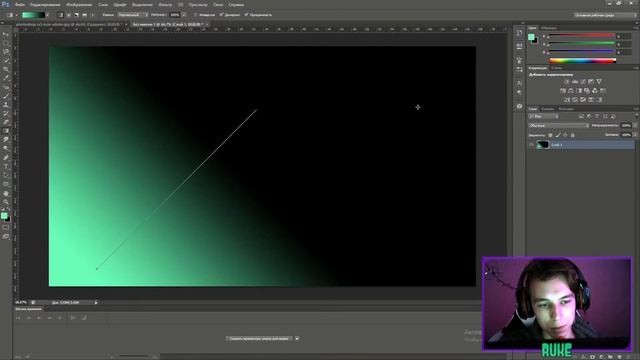Toggle lock position for the layer
The height and width of the screenshot is (360, 640).
565,135
